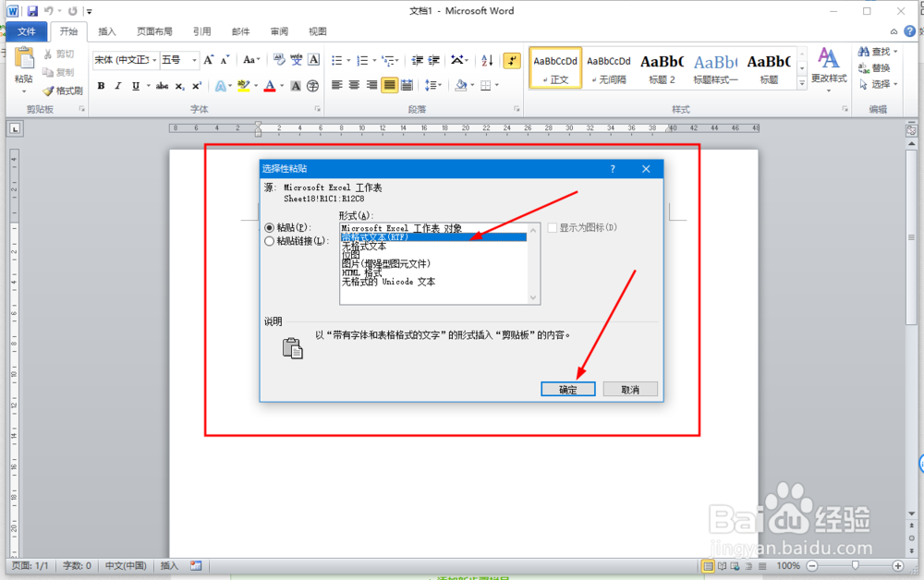Open the 选择 (Select) dropdown
Viewport: 924px width, 580px height.
click(878, 84)
